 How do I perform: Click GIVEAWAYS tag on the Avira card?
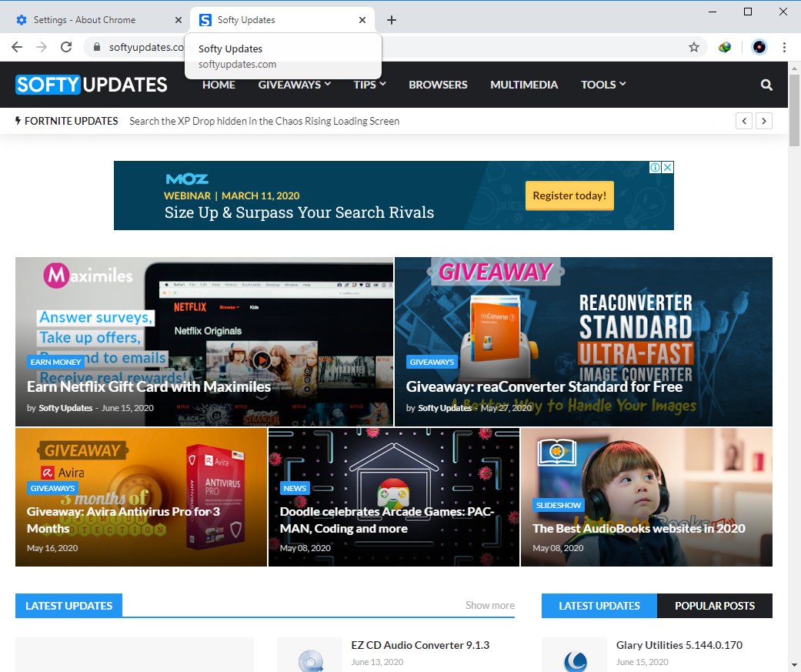point(52,488)
